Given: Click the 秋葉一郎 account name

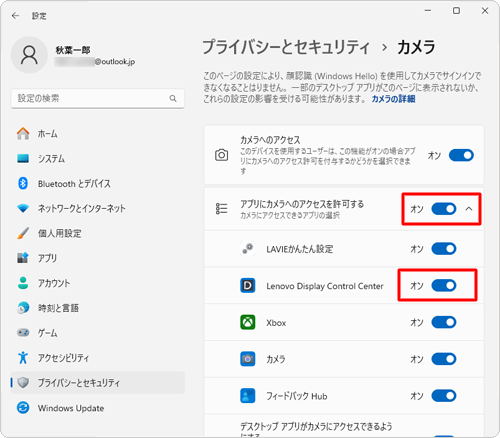Looking at the screenshot, I should [73, 50].
